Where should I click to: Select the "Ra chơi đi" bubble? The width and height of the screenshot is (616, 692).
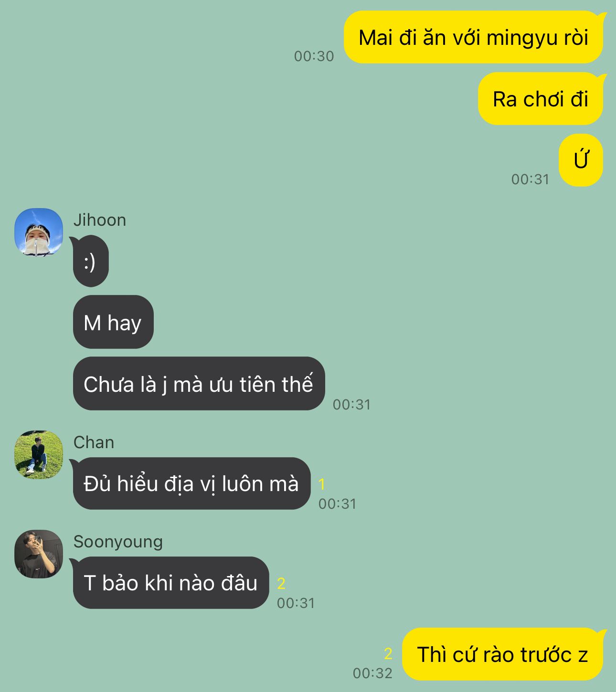[541, 99]
